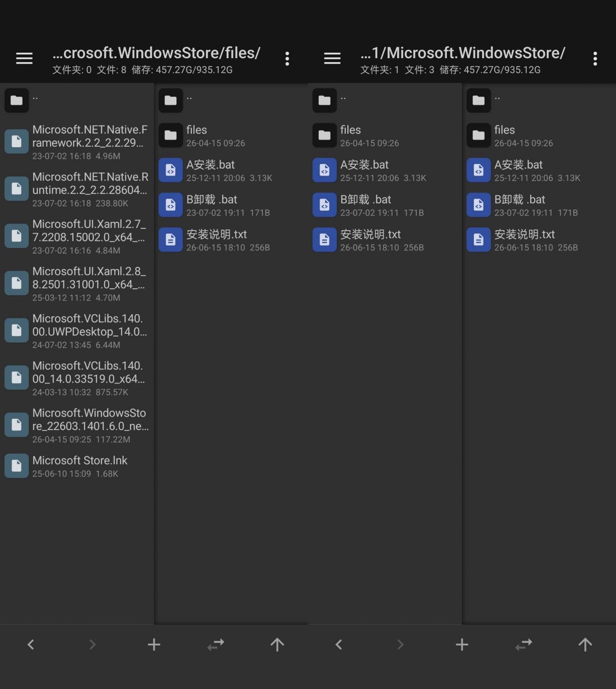Select file icon of Microsoft.NET.Native.Framework.2.2 package
Viewport: 616px width, 689px height.
tap(17, 141)
